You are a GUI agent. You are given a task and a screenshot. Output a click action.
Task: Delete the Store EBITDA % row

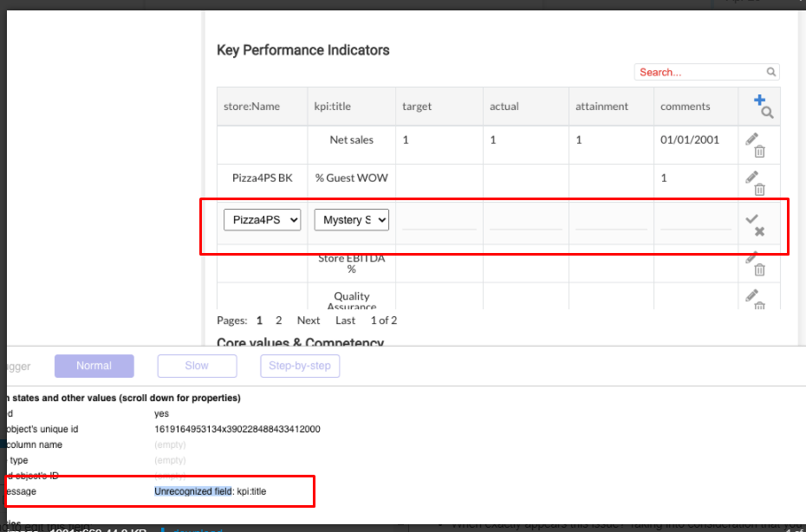coord(760,269)
